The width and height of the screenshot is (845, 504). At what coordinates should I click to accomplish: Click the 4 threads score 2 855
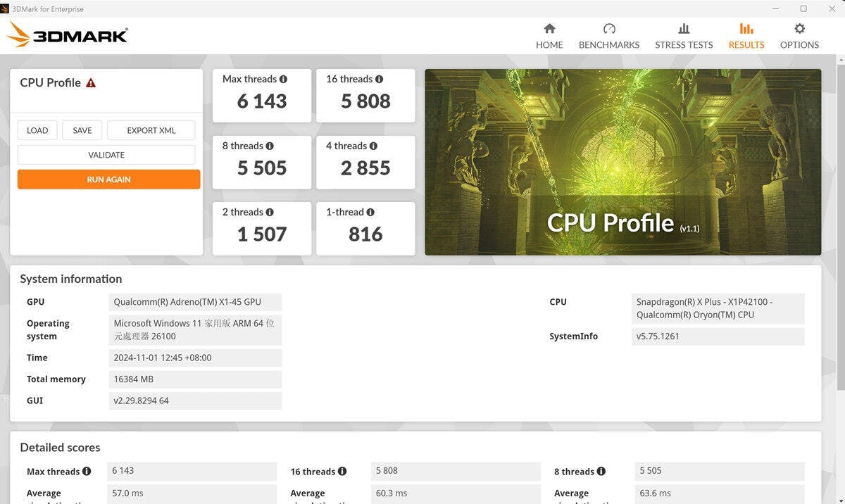pyautogui.click(x=365, y=168)
